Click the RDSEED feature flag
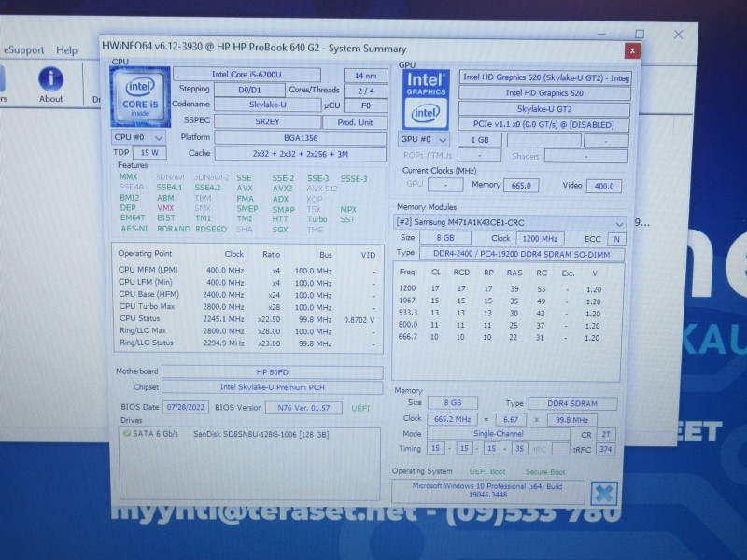The width and height of the screenshot is (747, 560). tap(211, 229)
